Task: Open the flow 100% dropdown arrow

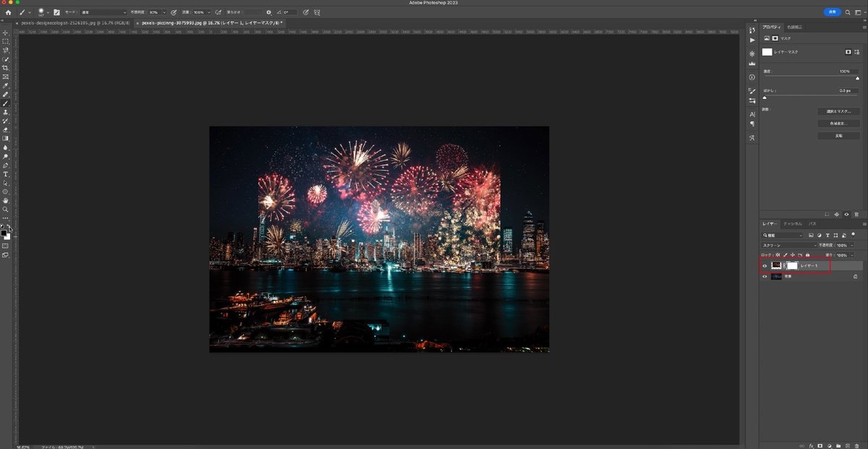Action: pos(209,12)
